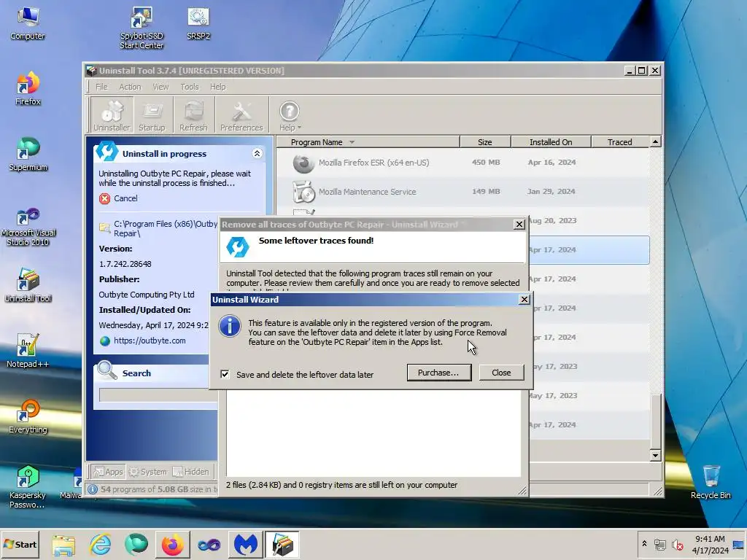The height and width of the screenshot is (560, 747).
Task: Switch to the System tab
Action: (148, 472)
